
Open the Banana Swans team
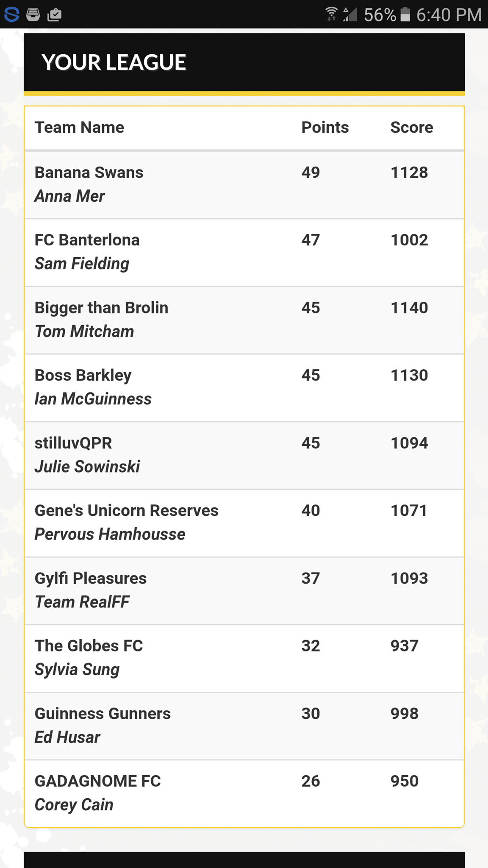[x=89, y=173]
